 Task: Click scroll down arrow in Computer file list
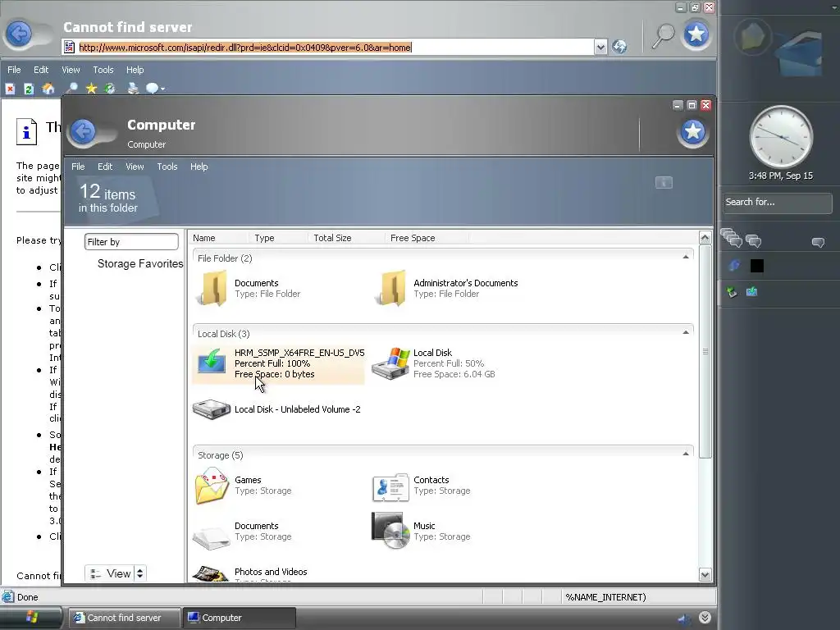point(705,575)
